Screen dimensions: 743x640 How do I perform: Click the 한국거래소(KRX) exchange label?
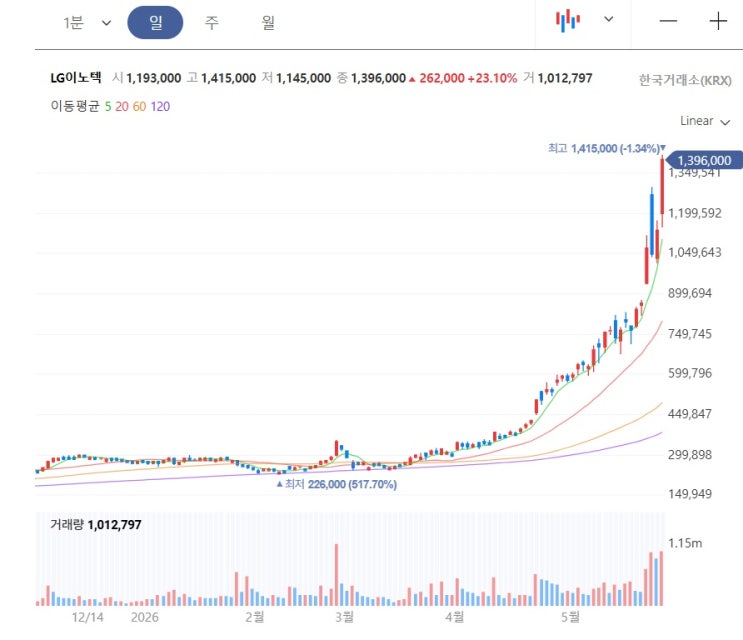pos(685,80)
